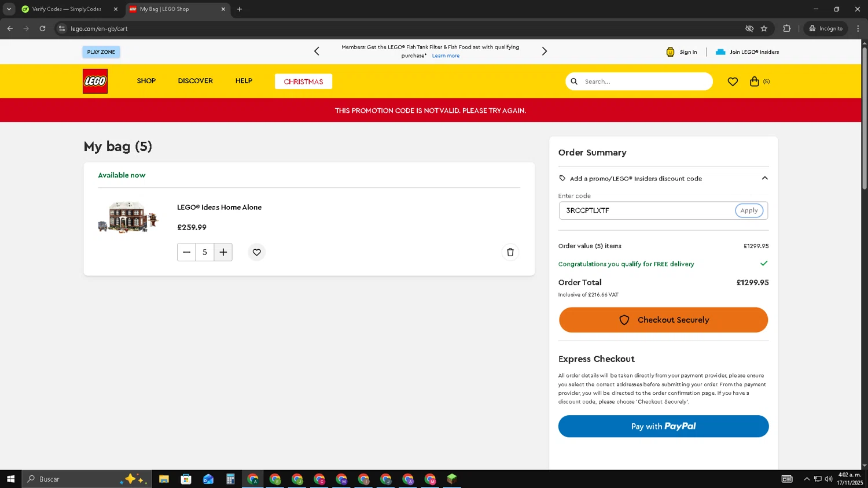868x488 pixels.
Task: Open volume control in system tray
Action: click(829, 479)
